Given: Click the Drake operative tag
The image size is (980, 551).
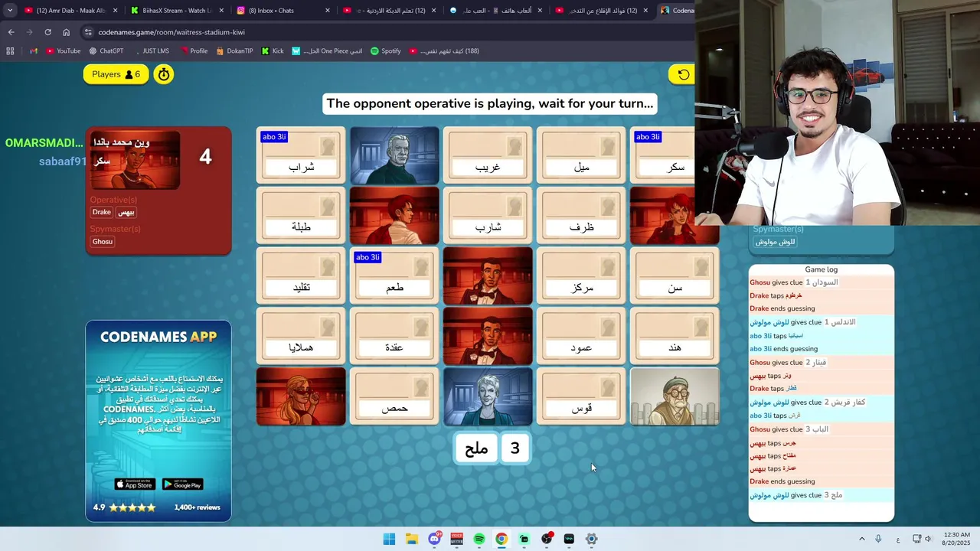Looking at the screenshot, I should coord(102,212).
